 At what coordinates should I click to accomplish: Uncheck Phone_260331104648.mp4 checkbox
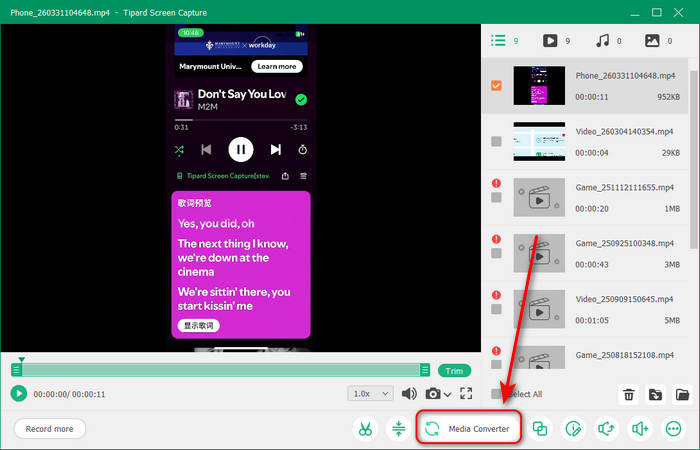pos(496,85)
